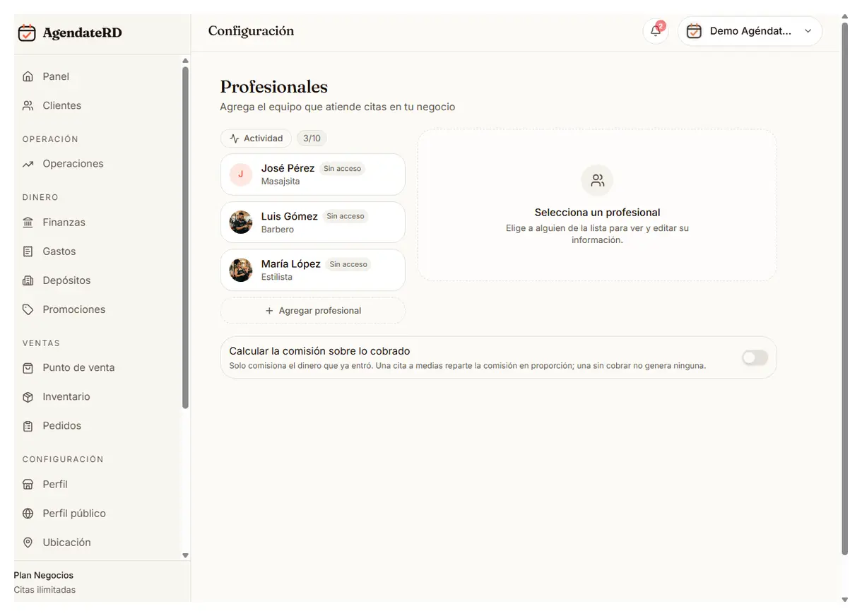
Task: Expand the Demo Agéndat account dropdown chevron
Action: [808, 31]
